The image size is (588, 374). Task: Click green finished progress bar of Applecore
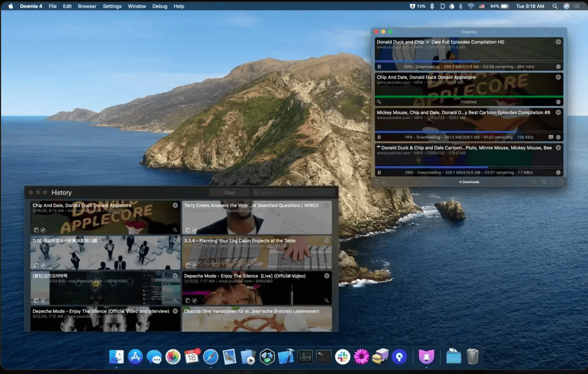point(469,96)
